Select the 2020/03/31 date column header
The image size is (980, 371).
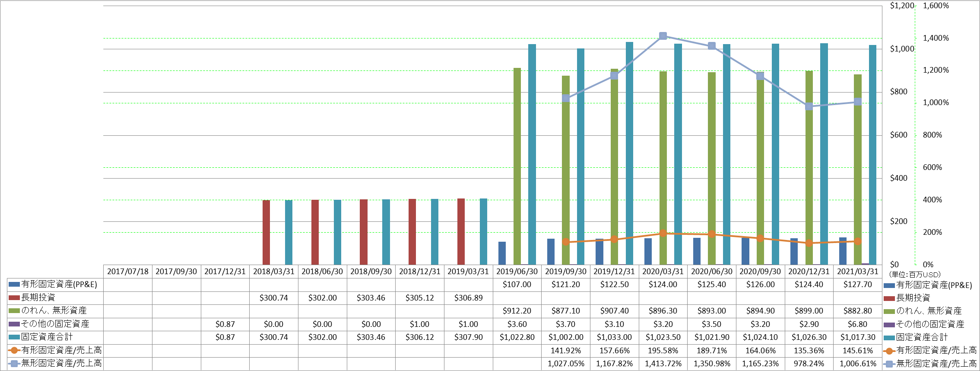(x=663, y=272)
